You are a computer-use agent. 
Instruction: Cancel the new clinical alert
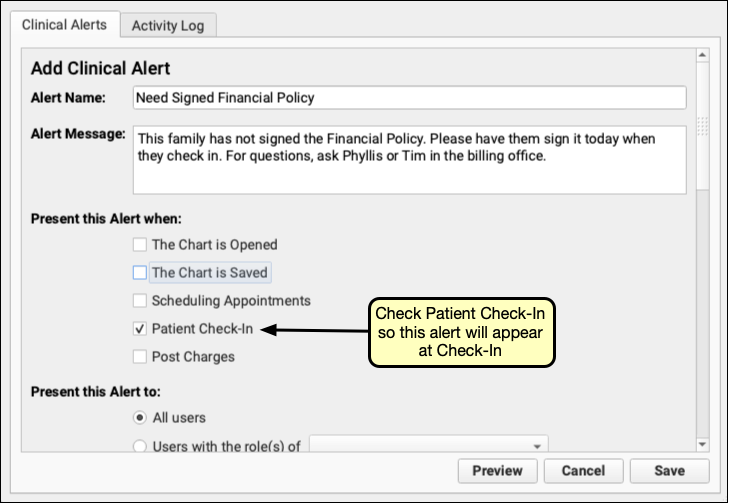pyautogui.click(x=583, y=471)
